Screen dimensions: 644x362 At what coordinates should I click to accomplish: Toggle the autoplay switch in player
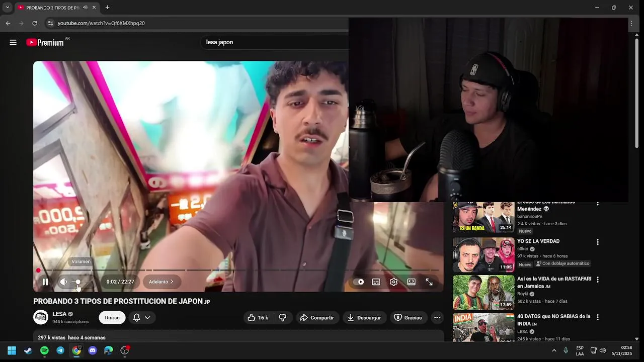[x=358, y=282]
